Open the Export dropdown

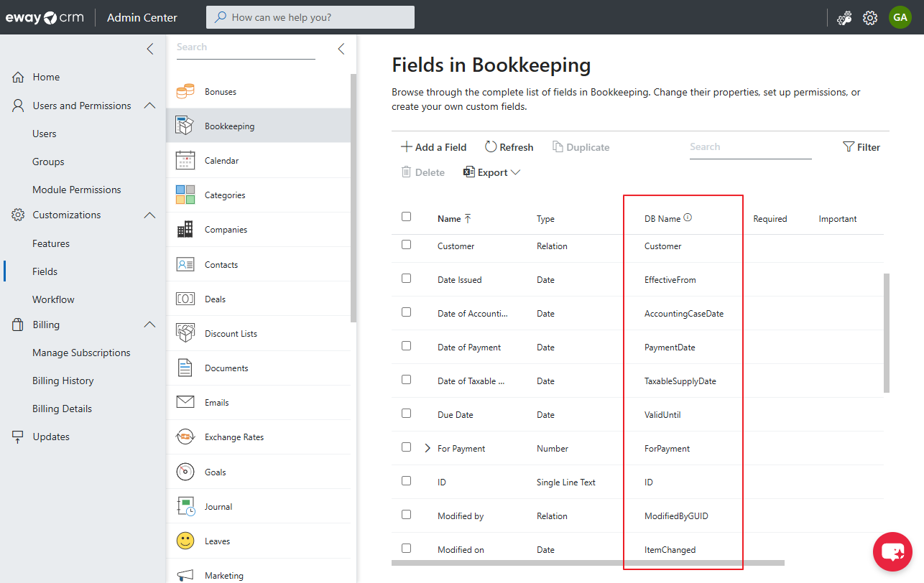(x=492, y=172)
